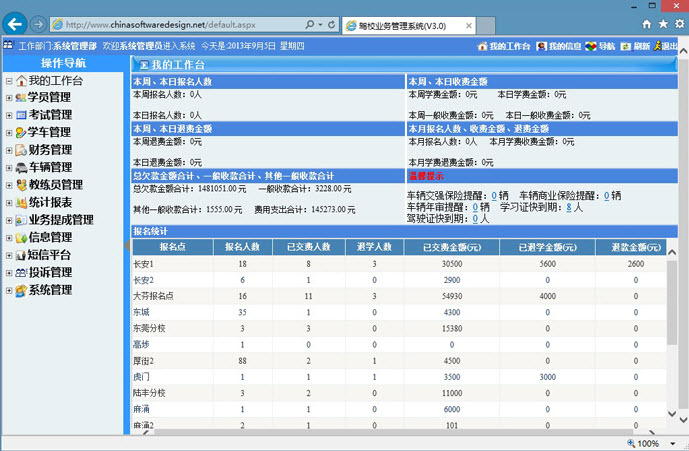This screenshot has height=451, width=689.
Task: Expand the 教练员管理 tree node
Action: point(8,186)
